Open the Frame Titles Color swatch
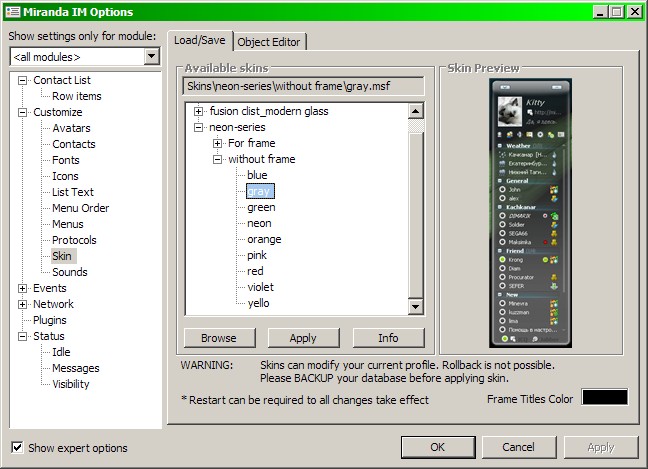The image size is (648, 469). click(x=605, y=397)
